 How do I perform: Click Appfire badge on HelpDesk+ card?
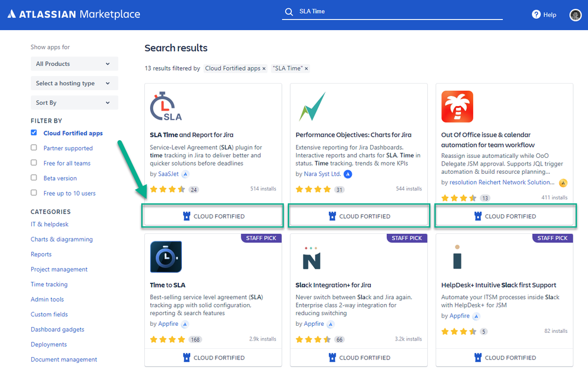[476, 316]
